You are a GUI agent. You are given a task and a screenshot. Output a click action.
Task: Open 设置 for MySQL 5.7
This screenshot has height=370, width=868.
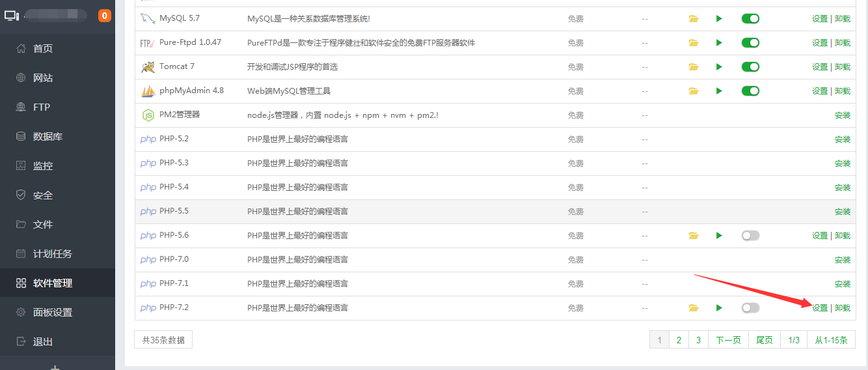(x=820, y=19)
